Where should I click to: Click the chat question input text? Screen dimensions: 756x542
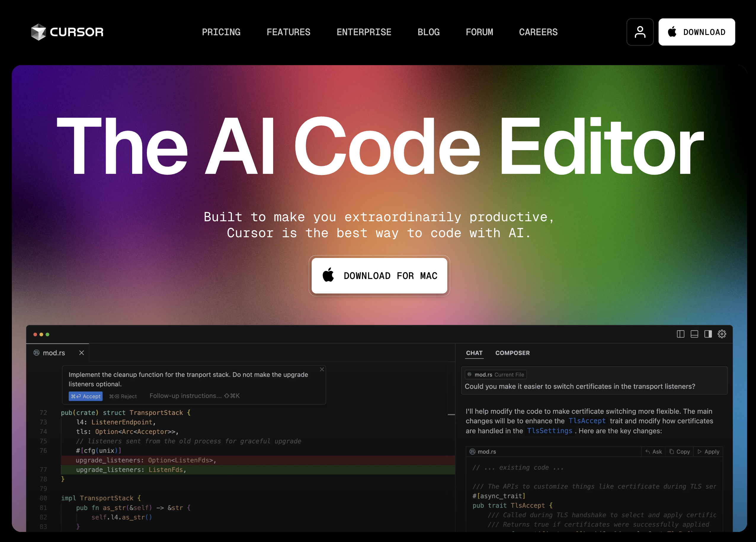click(580, 386)
